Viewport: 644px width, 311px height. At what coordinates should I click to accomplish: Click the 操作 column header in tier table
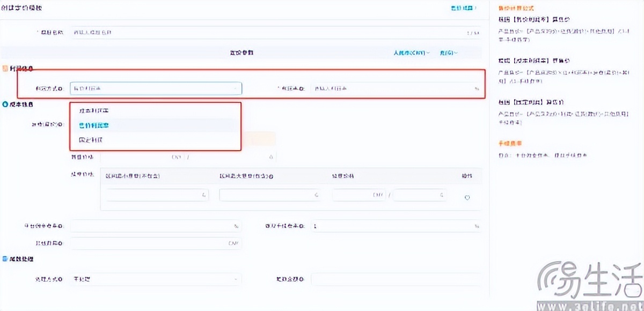pyautogui.click(x=467, y=176)
